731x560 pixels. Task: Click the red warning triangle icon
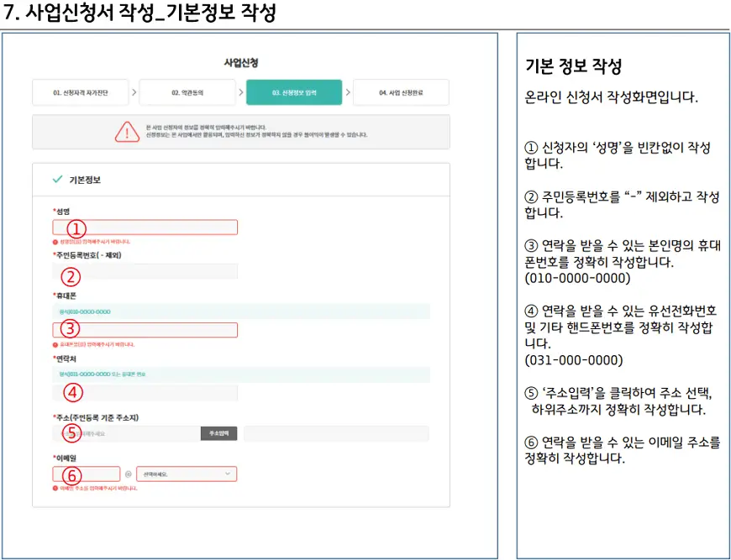coord(128,132)
